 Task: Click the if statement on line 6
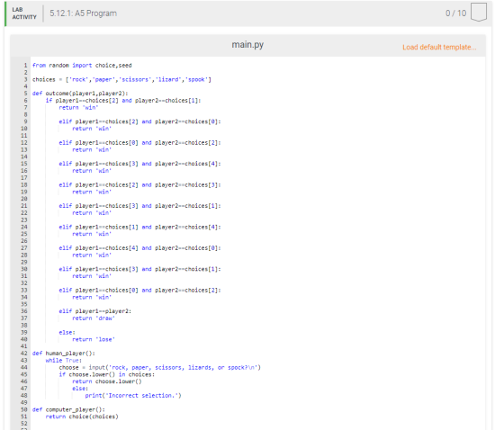[123, 100]
